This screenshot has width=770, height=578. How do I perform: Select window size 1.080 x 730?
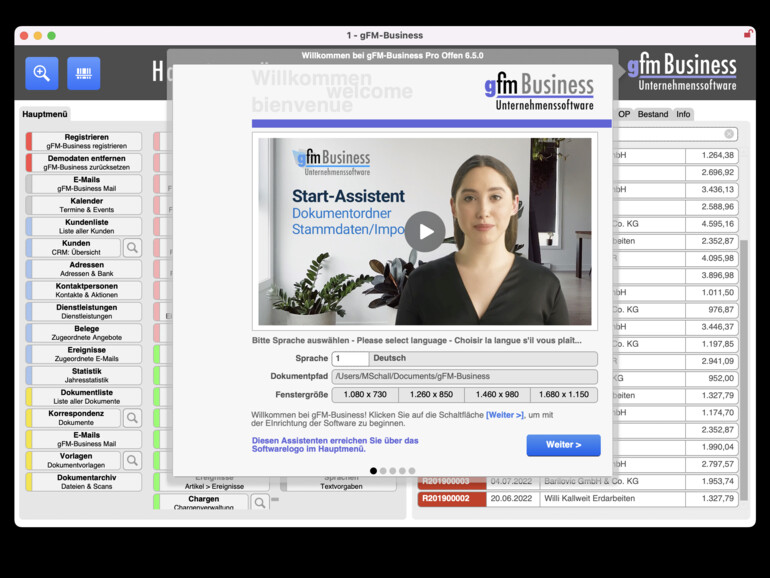(x=365, y=395)
